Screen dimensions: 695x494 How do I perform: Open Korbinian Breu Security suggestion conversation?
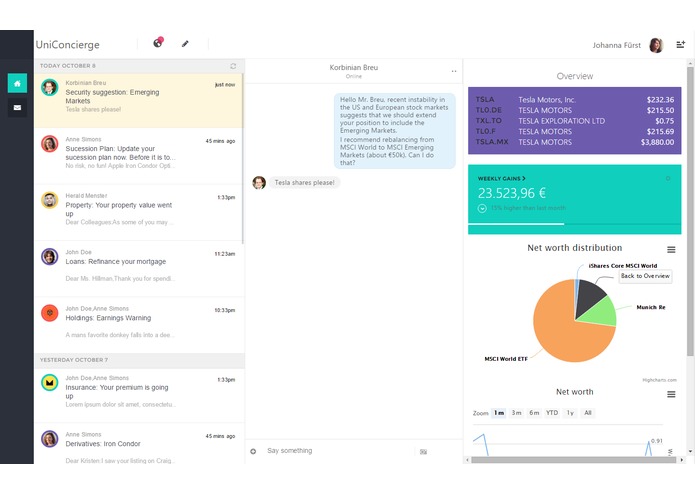[139, 100]
